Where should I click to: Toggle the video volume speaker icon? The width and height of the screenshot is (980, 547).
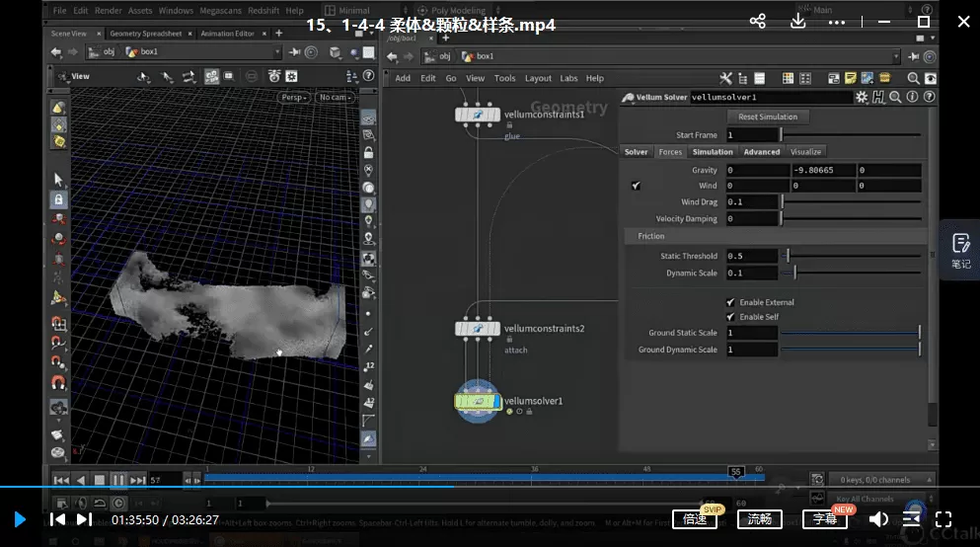pyautogui.click(x=878, y=519)
